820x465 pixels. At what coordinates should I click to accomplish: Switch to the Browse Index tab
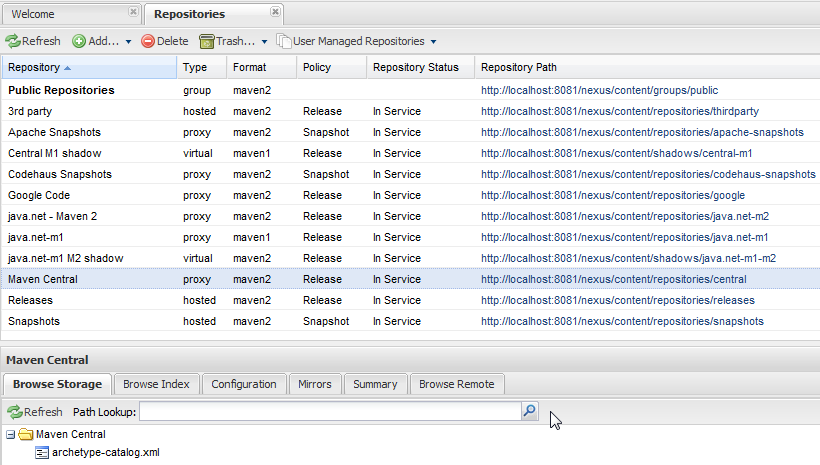(155, 384)
